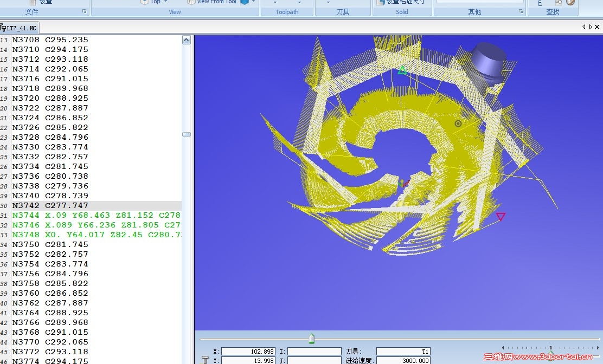Open the 文件 group dialog launcher
Screen dimensions: 603x364
coord(84,12)
